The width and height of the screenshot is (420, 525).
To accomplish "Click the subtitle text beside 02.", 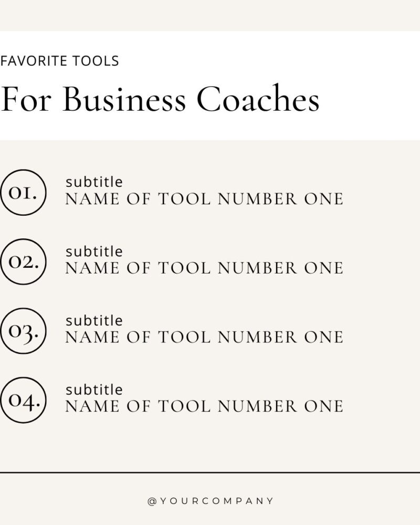I will (94, 251).
